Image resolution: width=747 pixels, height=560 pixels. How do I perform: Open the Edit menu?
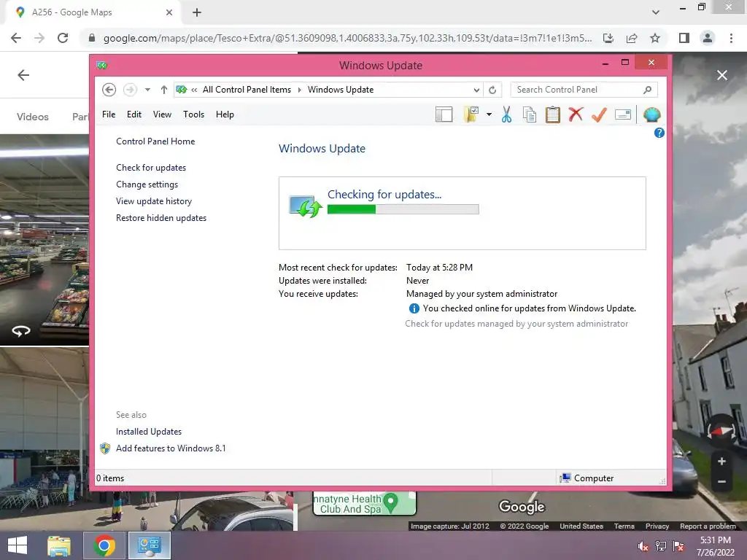[x=134, y=114]
